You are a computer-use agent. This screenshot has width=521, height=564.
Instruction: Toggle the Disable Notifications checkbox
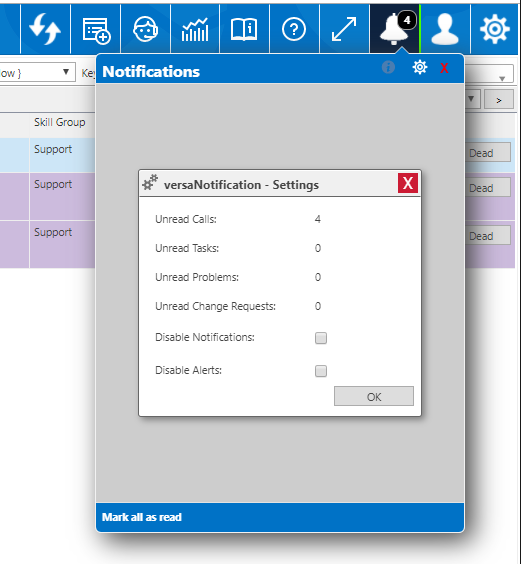pos(321,338)
